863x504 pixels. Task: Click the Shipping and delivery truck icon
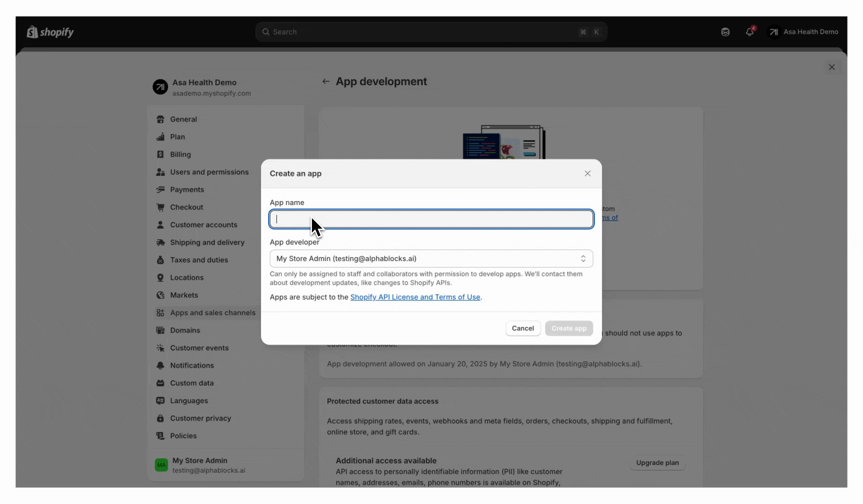(160, 242)
